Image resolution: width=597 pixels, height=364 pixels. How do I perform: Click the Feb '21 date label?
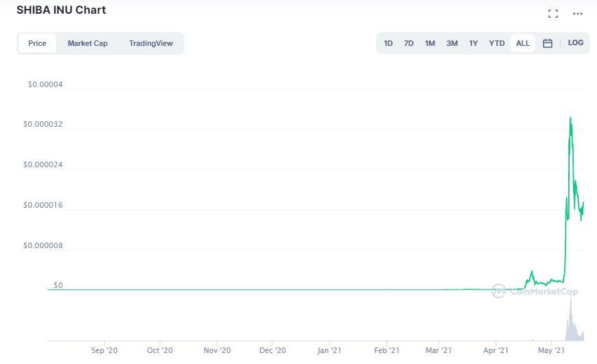click(x=387, y=350)
